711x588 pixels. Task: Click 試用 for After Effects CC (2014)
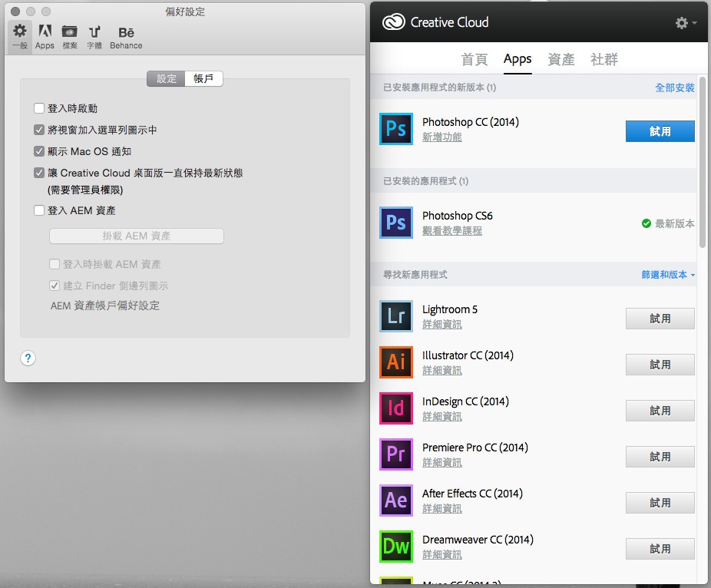pyautogui.click(x=660, y=503)
